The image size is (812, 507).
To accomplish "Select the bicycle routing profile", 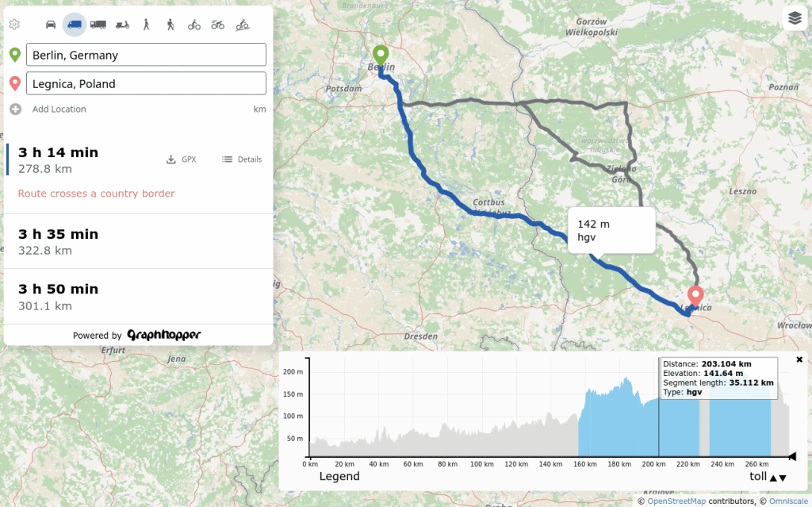I will (194, 25).
